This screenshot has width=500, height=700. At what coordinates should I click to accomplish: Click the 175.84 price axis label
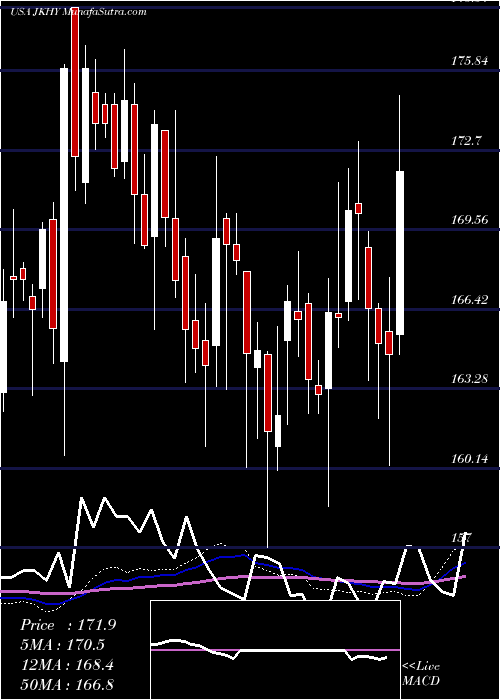469,61
